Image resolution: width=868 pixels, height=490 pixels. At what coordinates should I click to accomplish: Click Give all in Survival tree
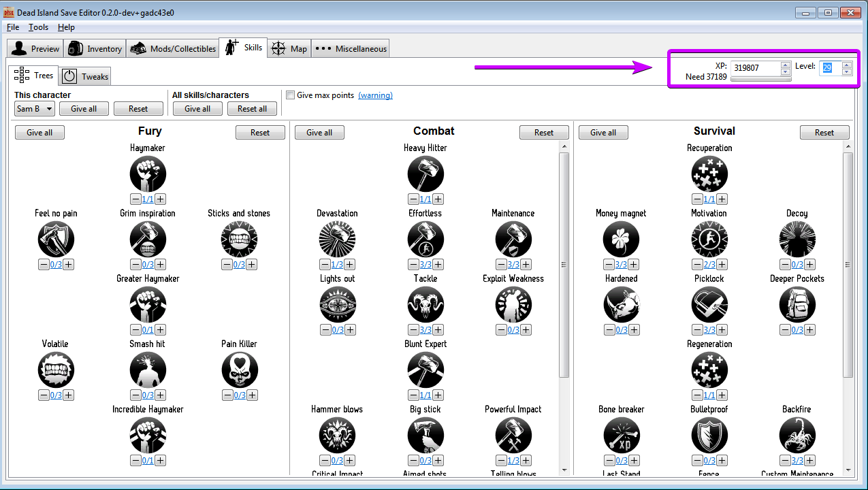pyautogui.click(x=603, y=133)
